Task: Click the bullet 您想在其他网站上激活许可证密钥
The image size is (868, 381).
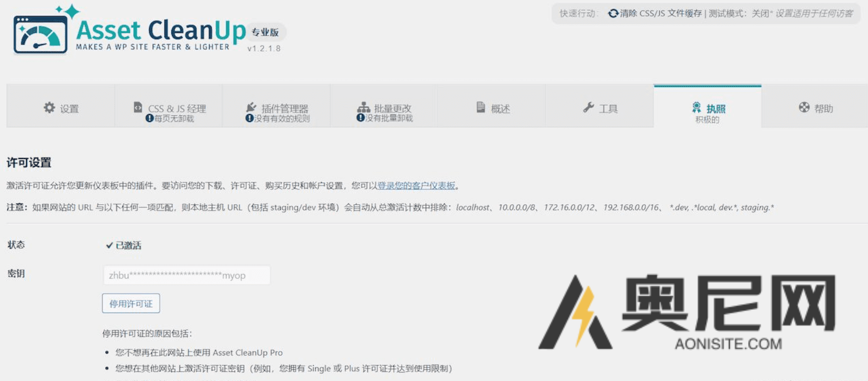Action: (x=284, y=368)
